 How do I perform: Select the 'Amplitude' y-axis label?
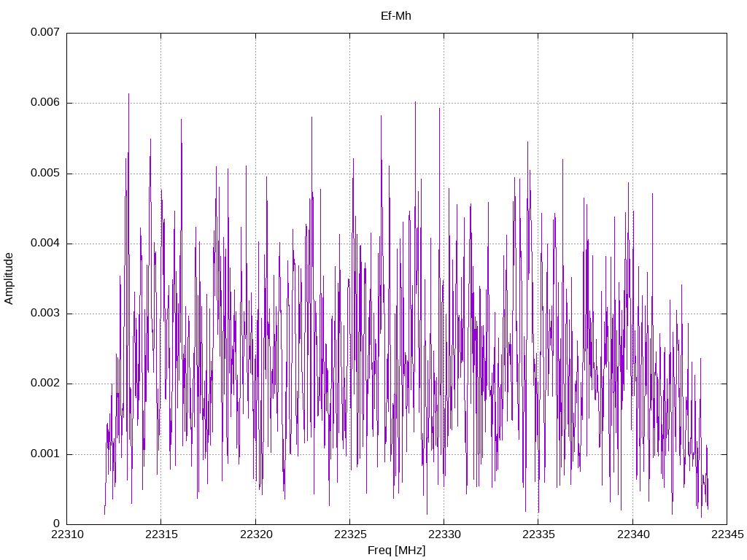pyautogui.click(x=9, y=279)
